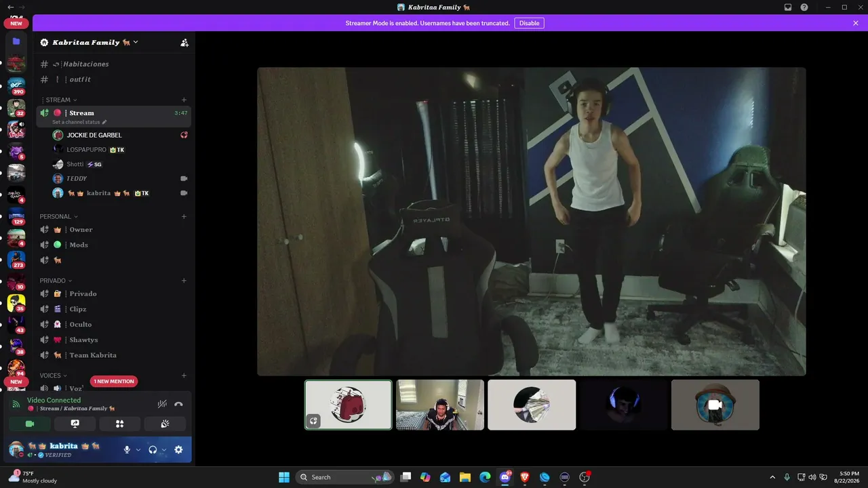This screenshot has height=488, width=868.
Task: Open the server folder icon in the server rail
Action: tap(16, 41)
